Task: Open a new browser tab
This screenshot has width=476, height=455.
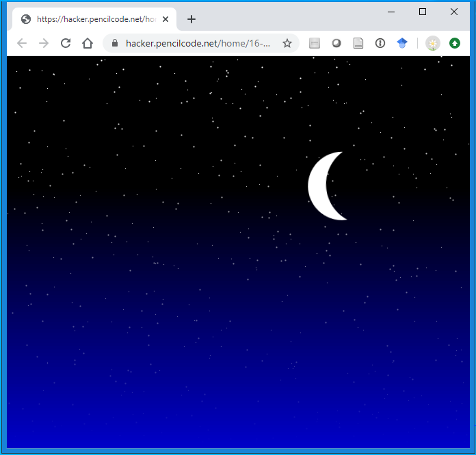Action: (x=191, y=19)
